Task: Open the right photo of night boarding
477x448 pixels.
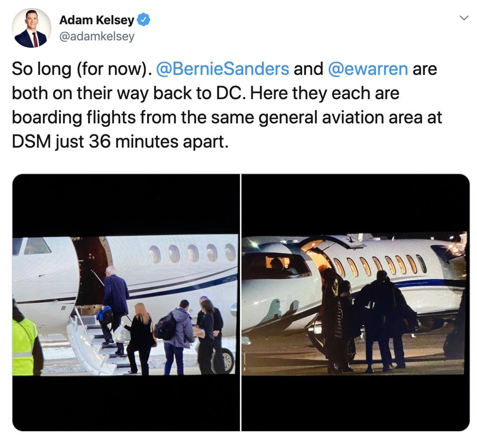Action: click(356, 303)
